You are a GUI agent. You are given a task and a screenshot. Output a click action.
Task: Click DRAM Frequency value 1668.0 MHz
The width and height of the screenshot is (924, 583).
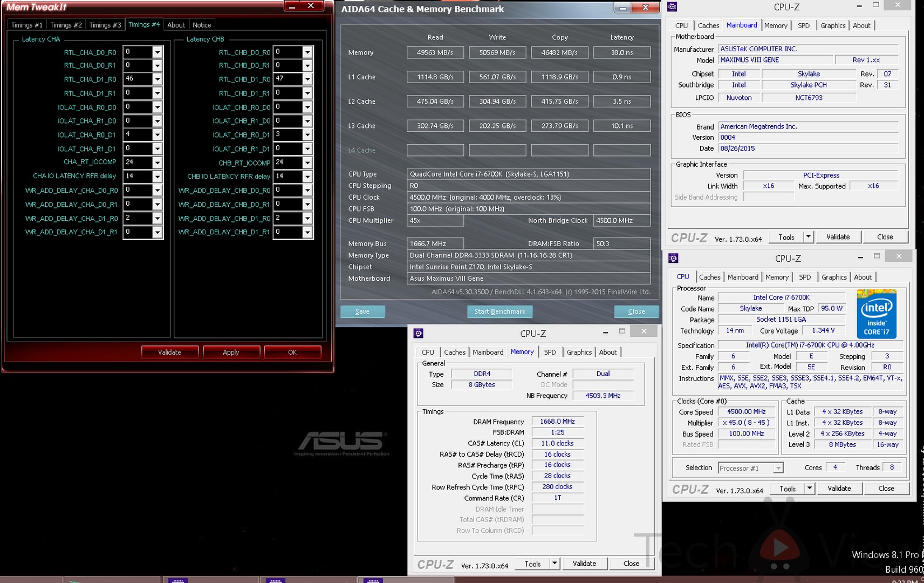(558, 422)
